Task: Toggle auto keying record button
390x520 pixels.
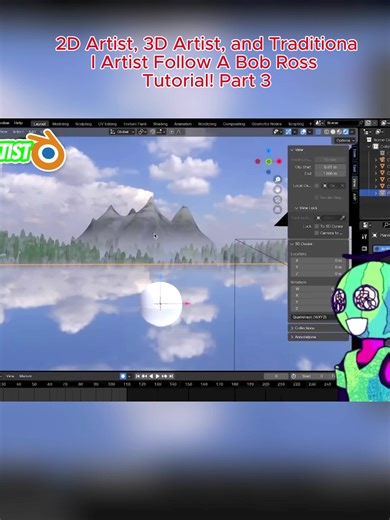Action: (x=123, y=376)
